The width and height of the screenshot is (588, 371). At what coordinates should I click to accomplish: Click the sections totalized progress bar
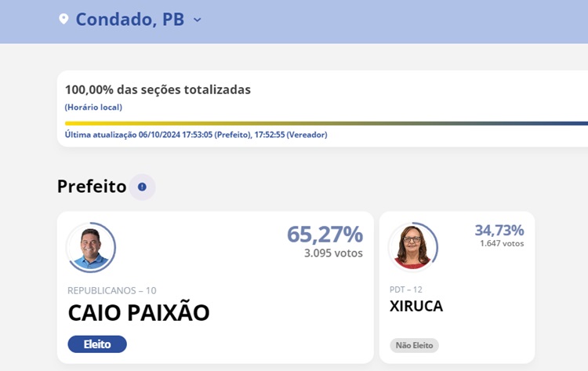[326, 123]
